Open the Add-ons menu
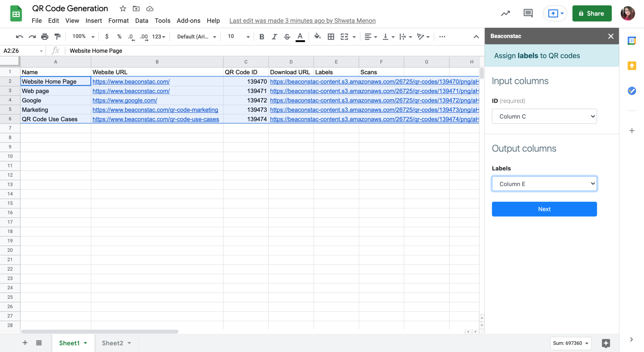644x352 pixels. tap(188, 20)
